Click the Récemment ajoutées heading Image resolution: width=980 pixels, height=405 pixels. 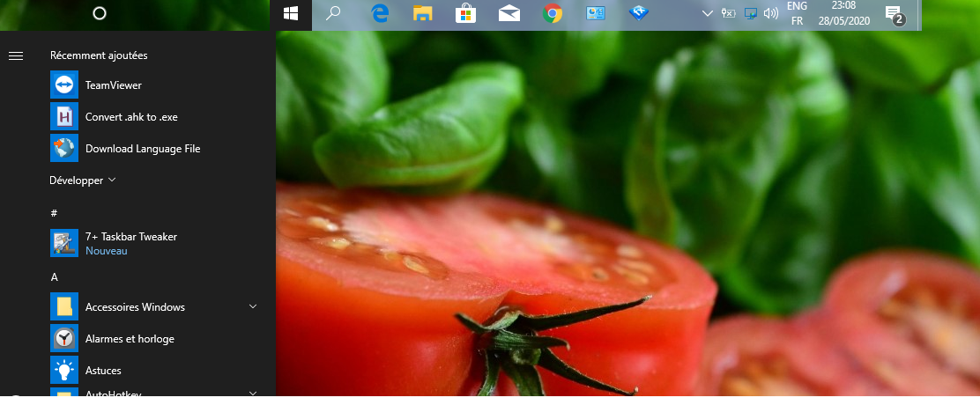pyautogui.click(x=99, y=55)
